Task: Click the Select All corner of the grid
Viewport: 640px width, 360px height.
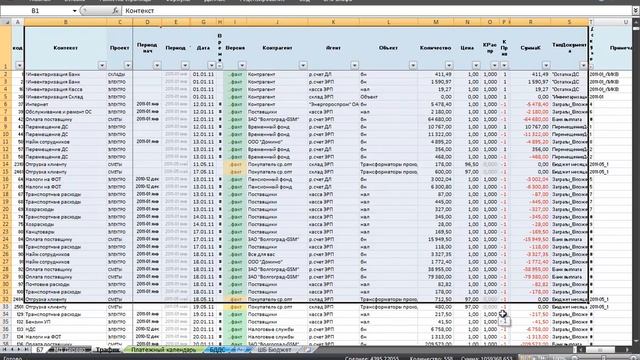Action: (6, 22)
